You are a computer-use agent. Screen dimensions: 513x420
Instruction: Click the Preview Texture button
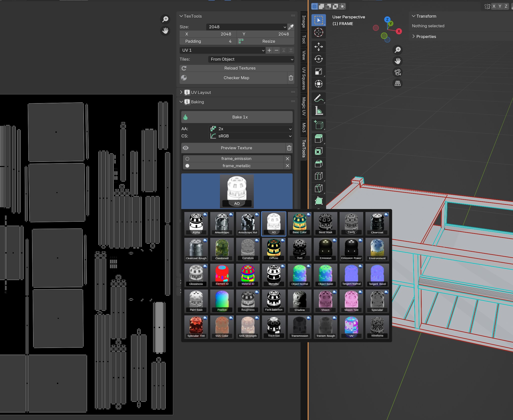click(233, 148)
